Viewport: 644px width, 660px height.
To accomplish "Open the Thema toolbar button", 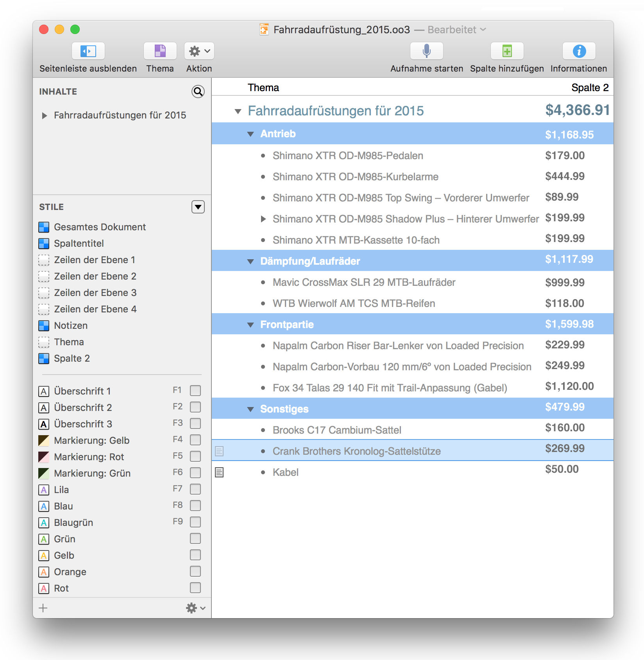I will 160,51.
